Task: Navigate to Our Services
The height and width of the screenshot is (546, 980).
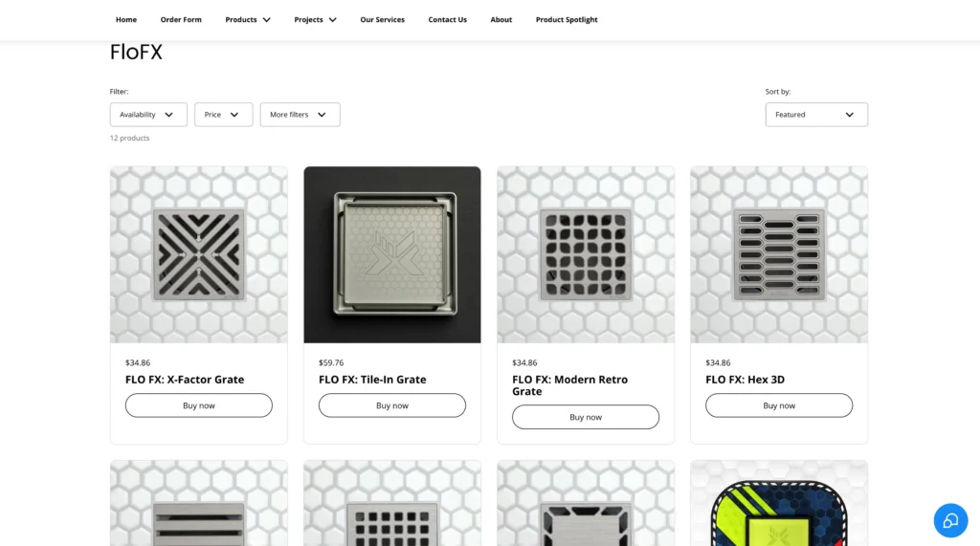Action: click(x=382, y=19)
